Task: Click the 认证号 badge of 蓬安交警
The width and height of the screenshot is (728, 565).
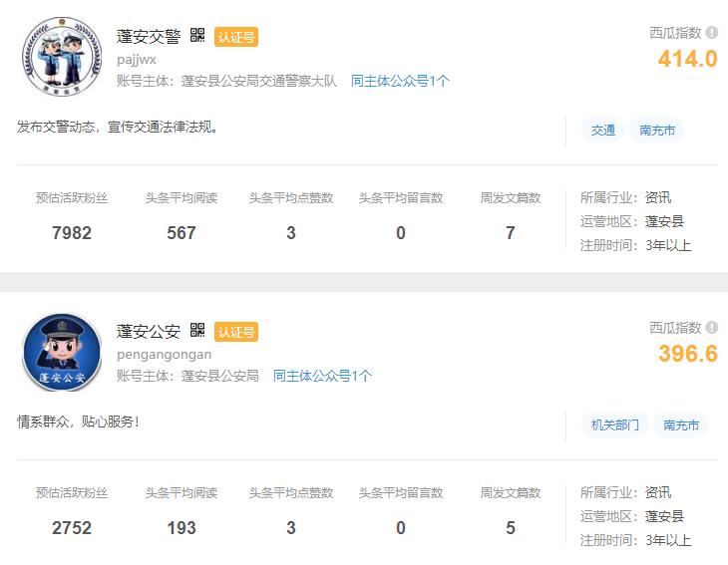Action: click(236, 37)
